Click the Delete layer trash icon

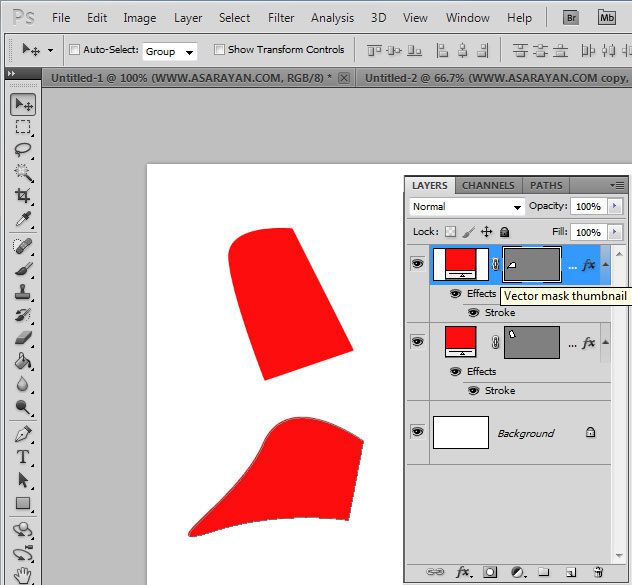pos(598,572)
